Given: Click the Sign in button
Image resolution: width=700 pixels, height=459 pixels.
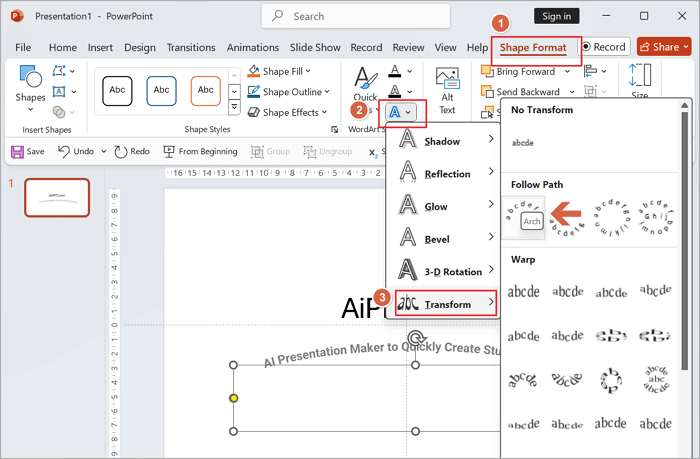Looking at the screenshot, I should coord(557,16).
